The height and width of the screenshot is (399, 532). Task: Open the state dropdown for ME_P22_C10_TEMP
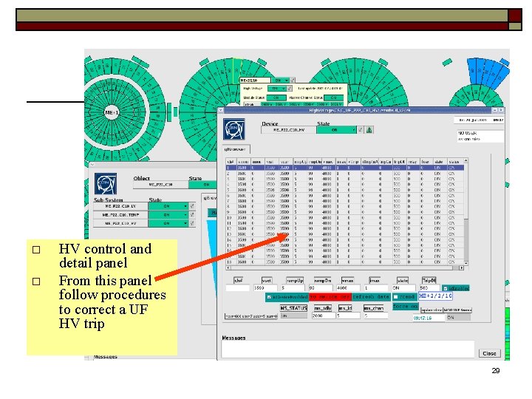[168, 215]
